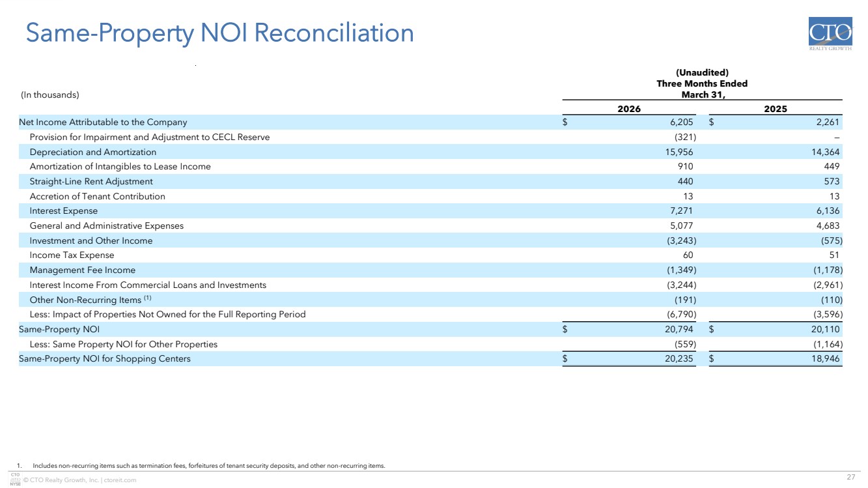This screenshot has height=488, width=868.
Task: Click the CTO Realty Growth logo
Action: [830, 36]
